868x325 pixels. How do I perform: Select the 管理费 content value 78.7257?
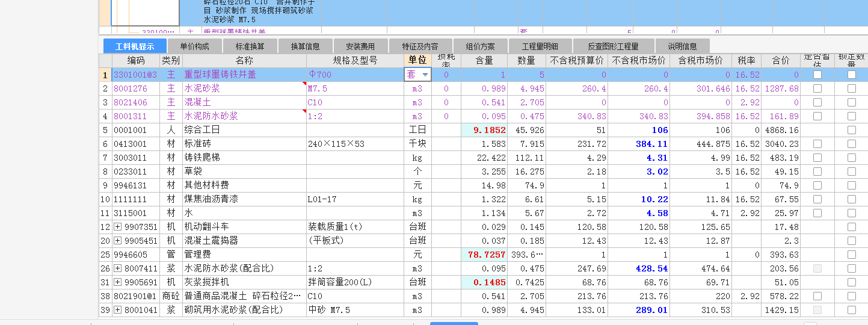point(484,255)
